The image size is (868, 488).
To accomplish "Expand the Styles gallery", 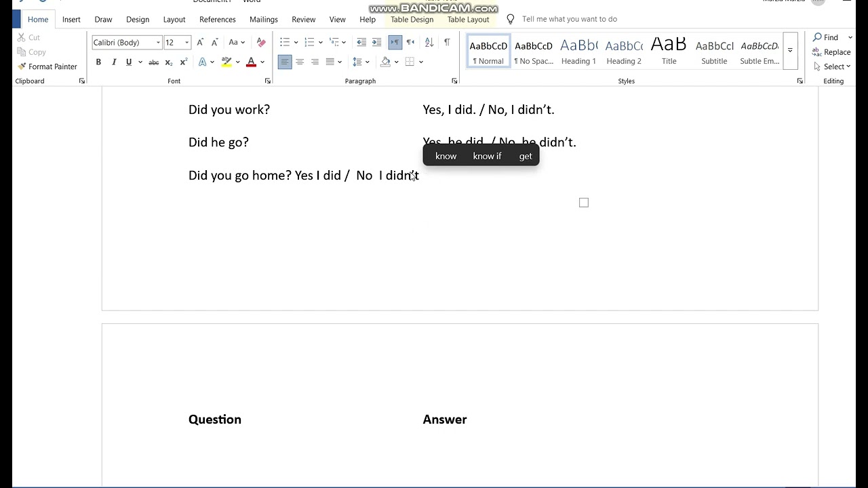I will pyautogui.click(x=790, y=51).
